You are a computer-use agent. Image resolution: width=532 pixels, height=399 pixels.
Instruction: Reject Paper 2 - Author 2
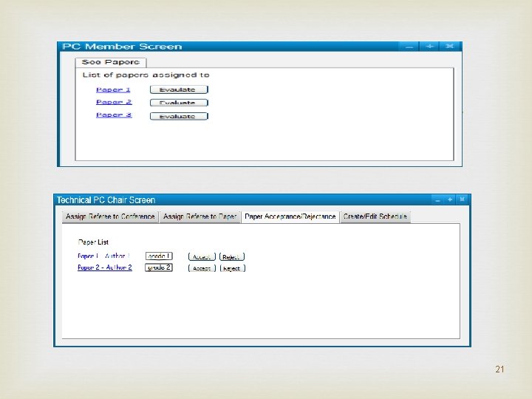pos(233,268)
